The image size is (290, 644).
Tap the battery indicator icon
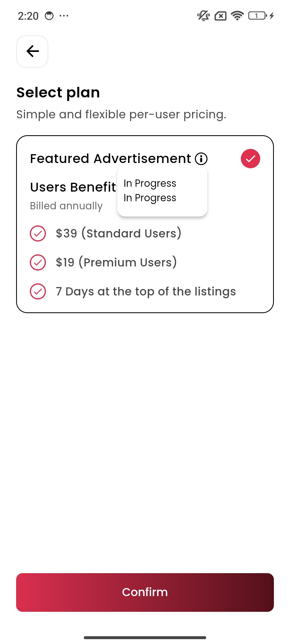(x=257, y=16)
